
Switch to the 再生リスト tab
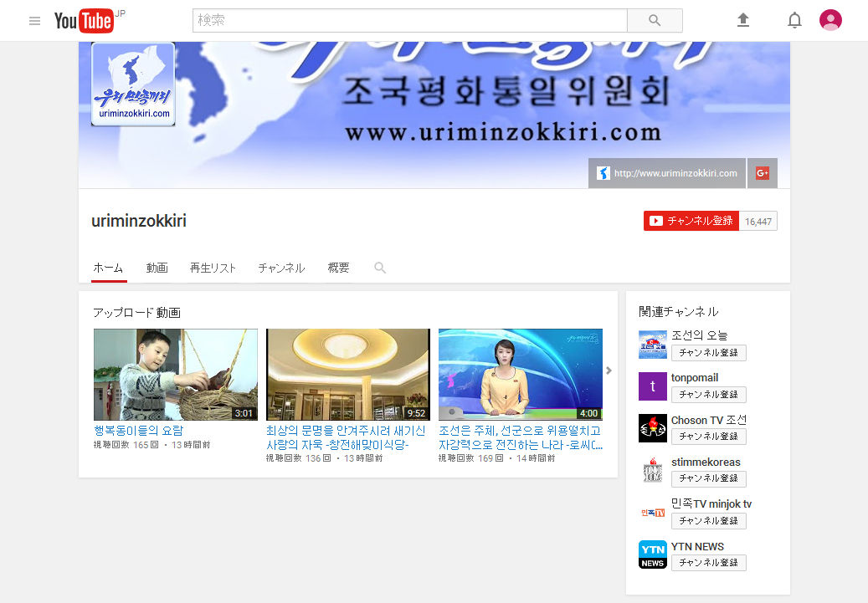213,268
